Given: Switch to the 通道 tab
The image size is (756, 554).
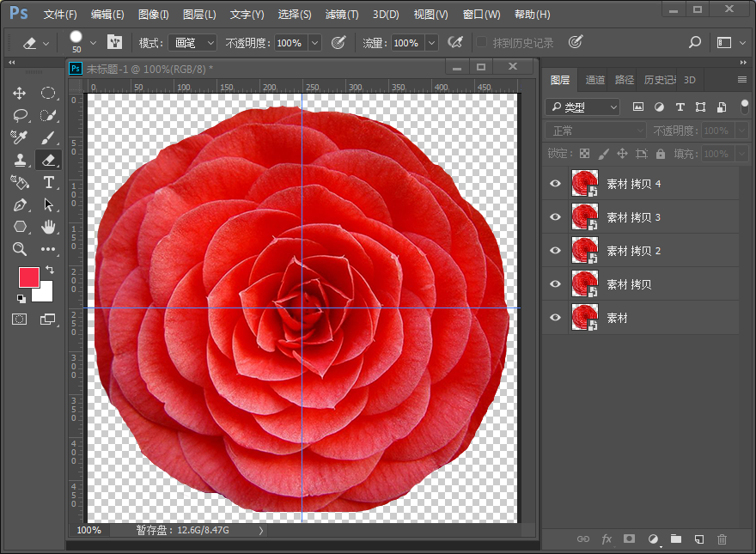Looking at the screenshot, I should tap(594, 79).
